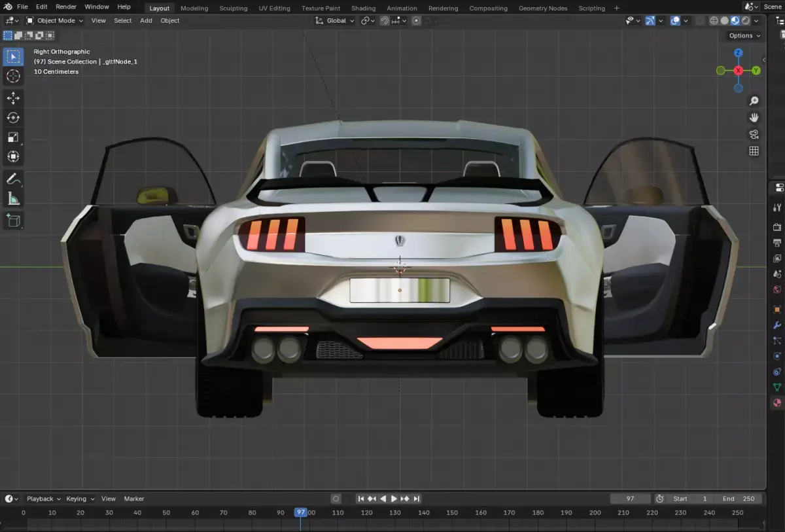This screenshot has height=532, width=785.
Task: Toggle snapping magnet icon
Action: click(385, 20)
